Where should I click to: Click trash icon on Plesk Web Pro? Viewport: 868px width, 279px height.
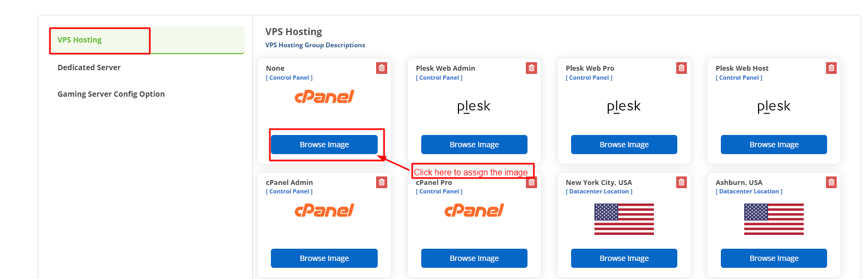[681, 68]
